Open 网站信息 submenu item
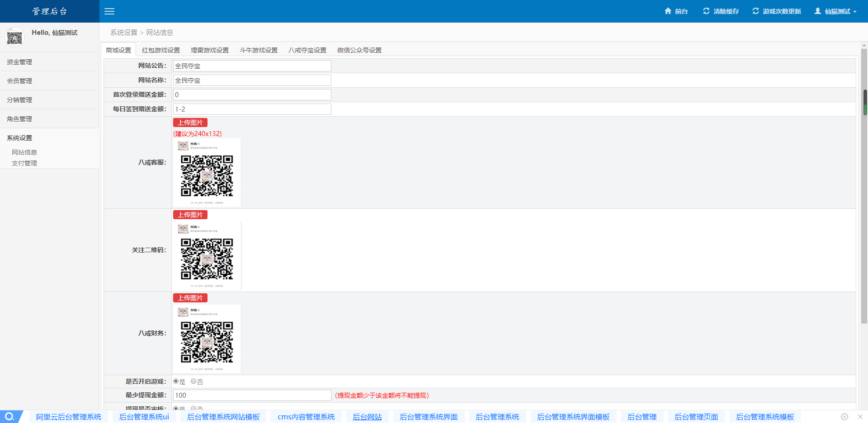 click(x=24, y=152)
